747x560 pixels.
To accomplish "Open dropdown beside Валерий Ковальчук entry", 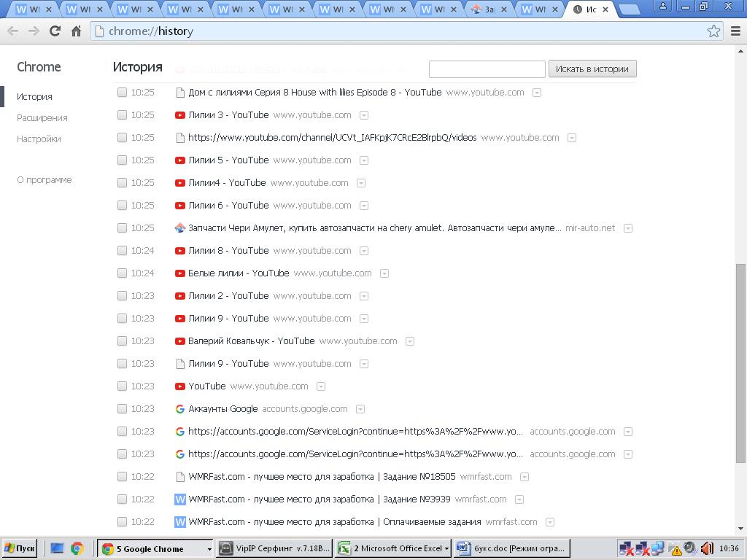I will tap(410, 341).
